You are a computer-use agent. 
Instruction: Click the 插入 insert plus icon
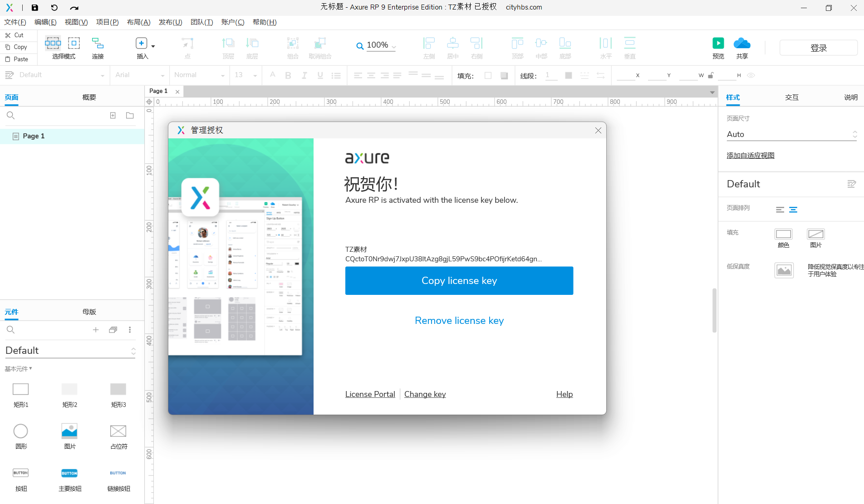coord(142,43)
